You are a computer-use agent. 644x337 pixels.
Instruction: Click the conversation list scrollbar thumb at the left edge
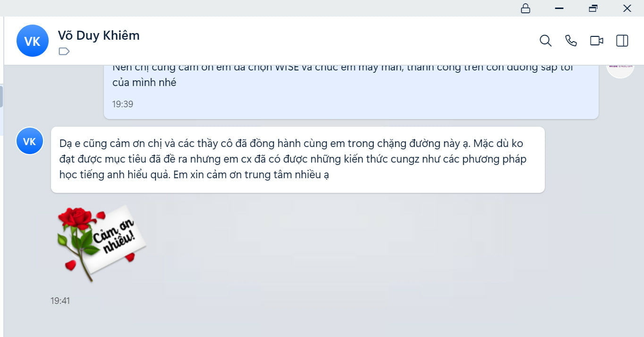click(1, 96)
